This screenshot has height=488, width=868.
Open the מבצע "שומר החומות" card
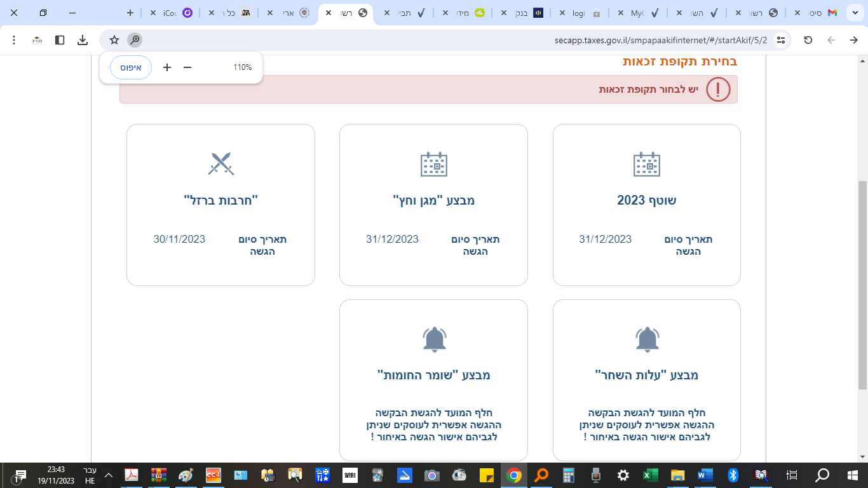coord(433,380)
